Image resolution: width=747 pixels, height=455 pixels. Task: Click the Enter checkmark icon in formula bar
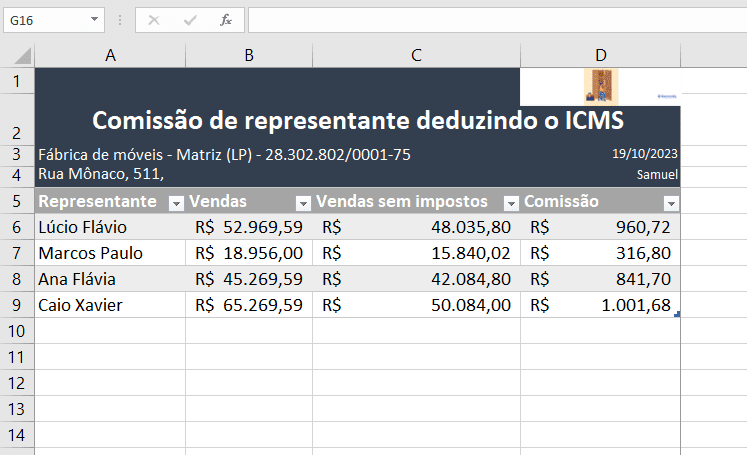(190, 20)
